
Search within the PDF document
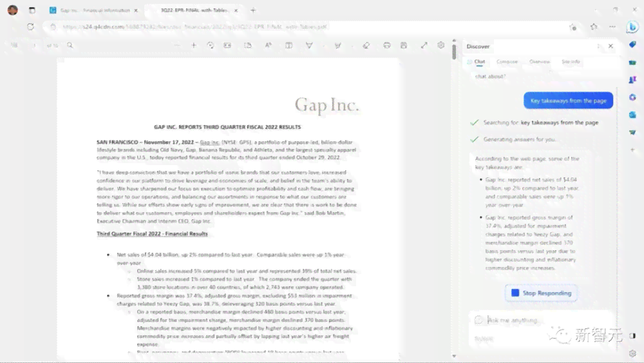click(x=70, y=45)
